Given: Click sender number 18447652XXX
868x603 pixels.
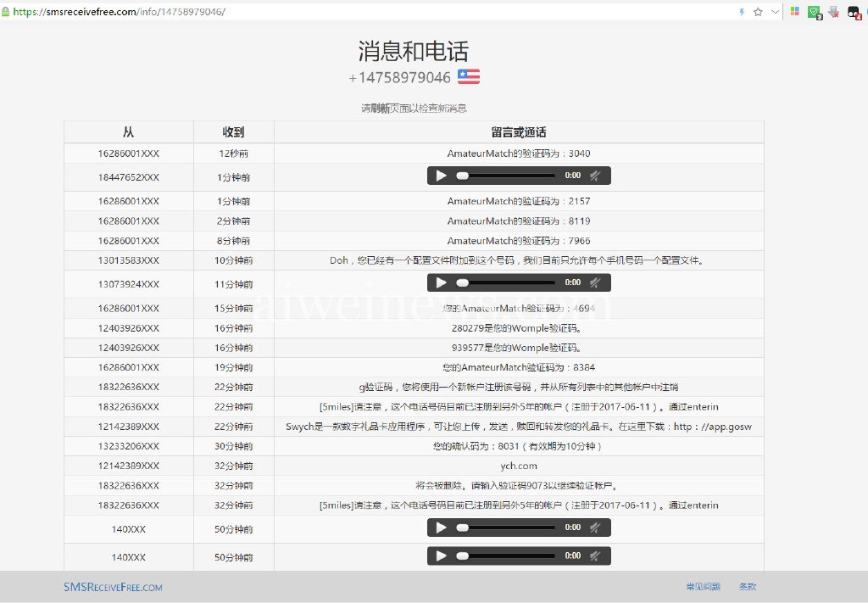Looking at the screenshot, I should point(129,177).
